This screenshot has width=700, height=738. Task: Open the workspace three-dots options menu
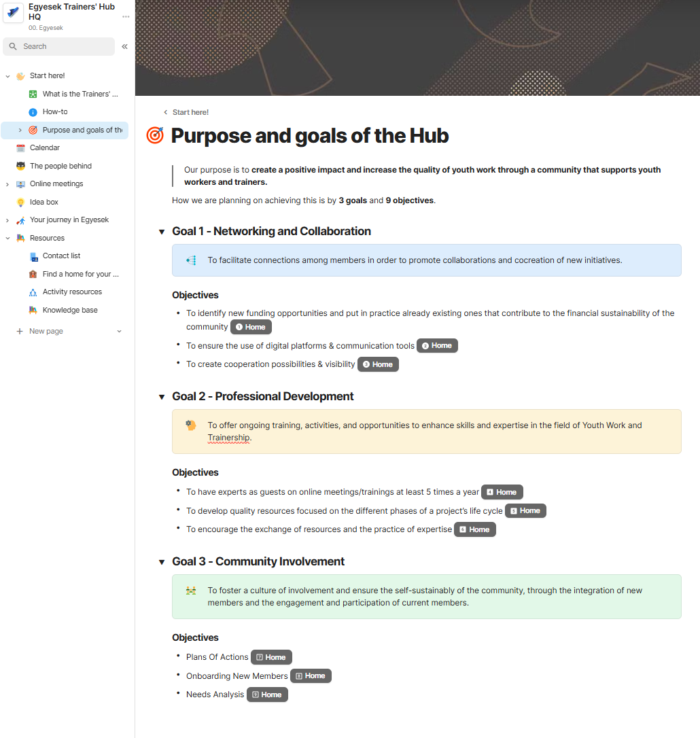click(126, 16)
